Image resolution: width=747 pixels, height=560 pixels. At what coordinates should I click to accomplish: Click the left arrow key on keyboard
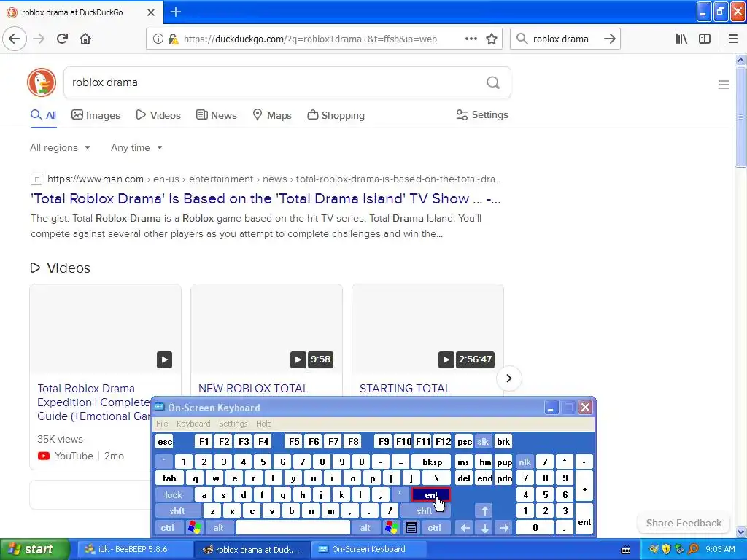click(x=465, y=528)
